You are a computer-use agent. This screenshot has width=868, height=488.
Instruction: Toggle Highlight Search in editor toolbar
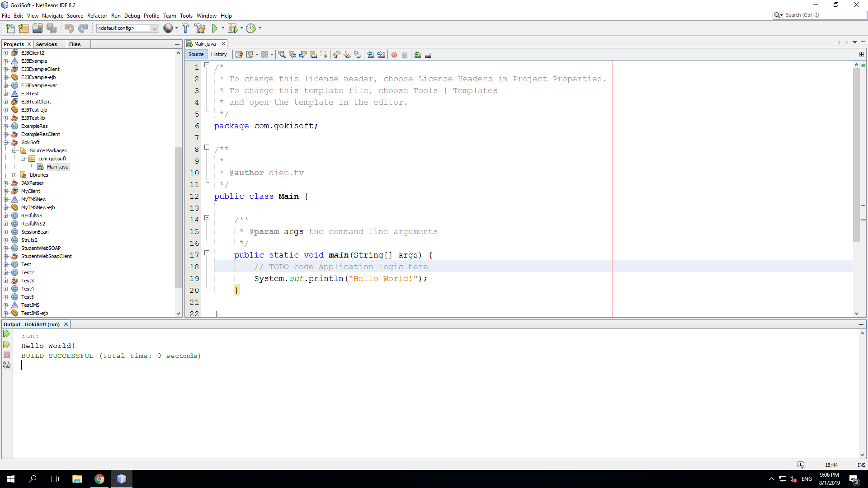point(313,55)
